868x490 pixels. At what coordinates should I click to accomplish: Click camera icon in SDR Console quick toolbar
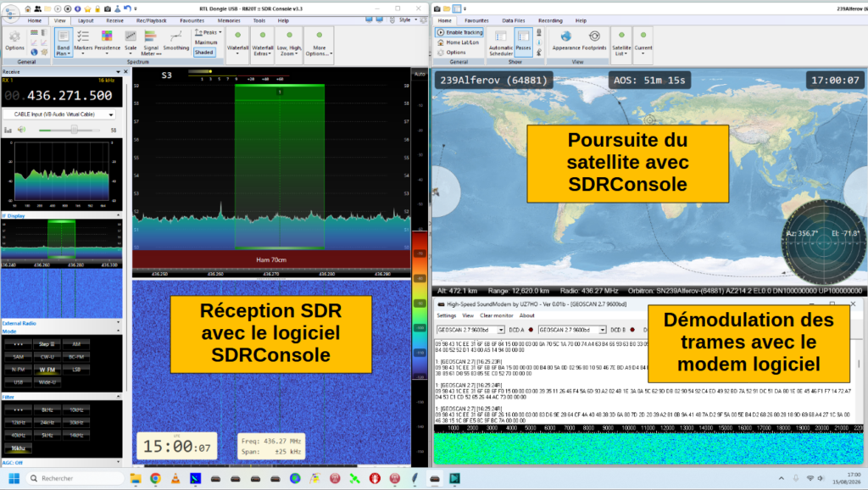click(108, 8)
